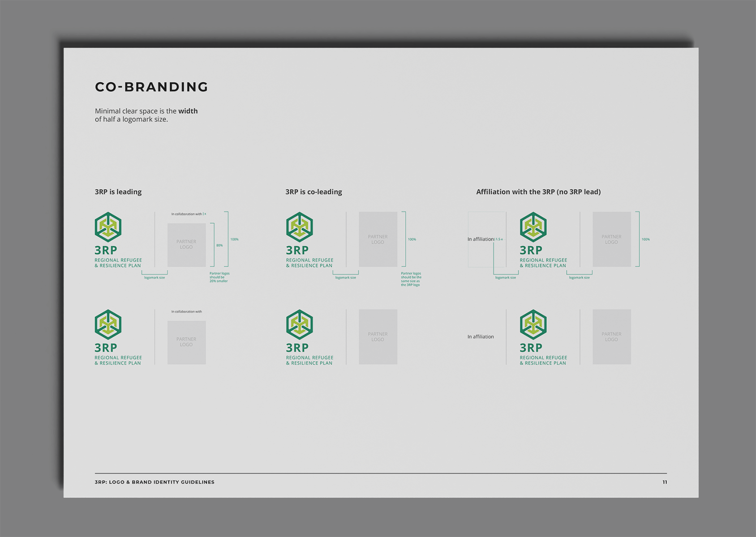This screenshot has width=756, height=537.
Task: Click the 'CO-BRANDING' page heading
Action: tap(151, 87)
